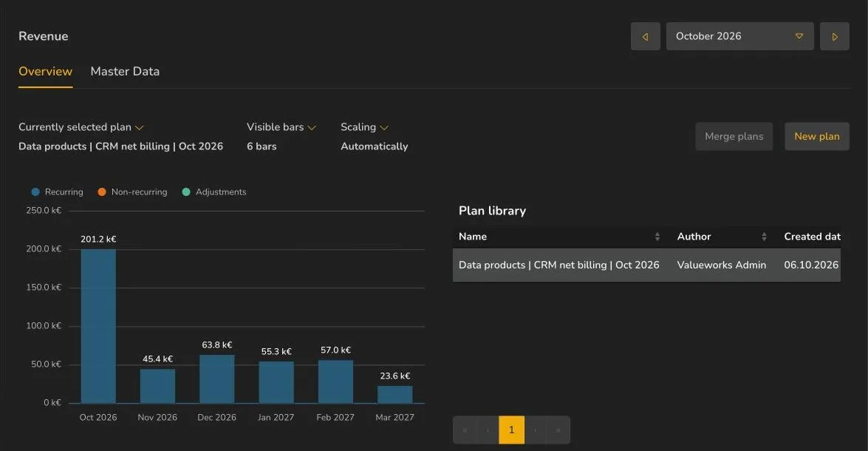Go to next page in pagination
Screen dimensions: 868x451
pyautogui.click(x=536, y=430)
